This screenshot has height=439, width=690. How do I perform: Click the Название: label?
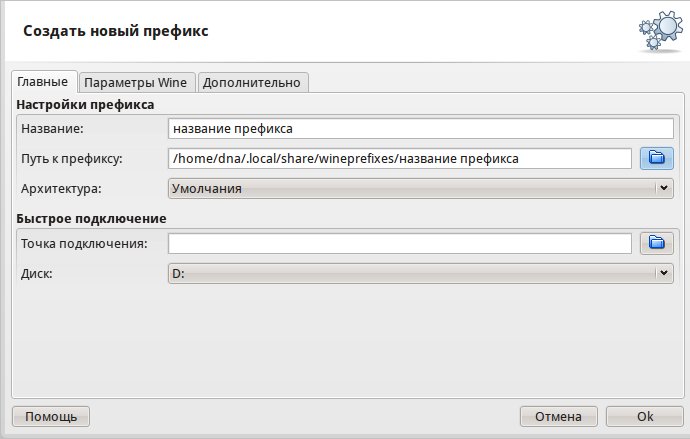(53, 129)
